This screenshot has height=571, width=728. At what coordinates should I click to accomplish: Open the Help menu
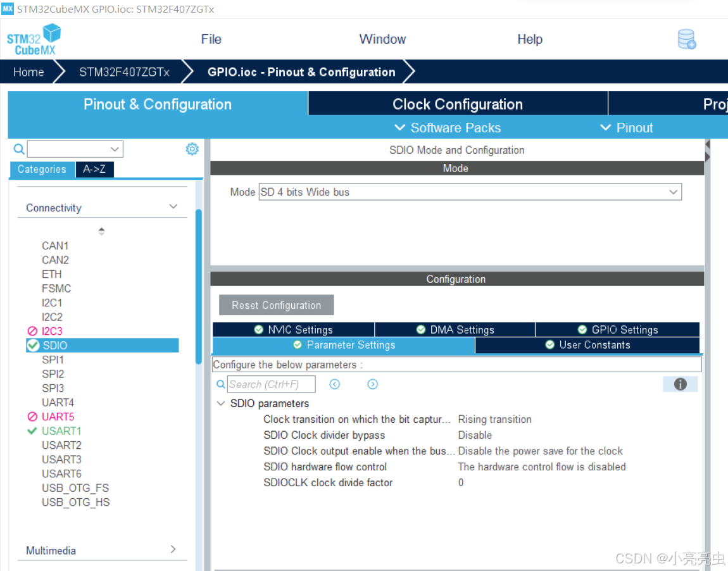pos(530,39)
